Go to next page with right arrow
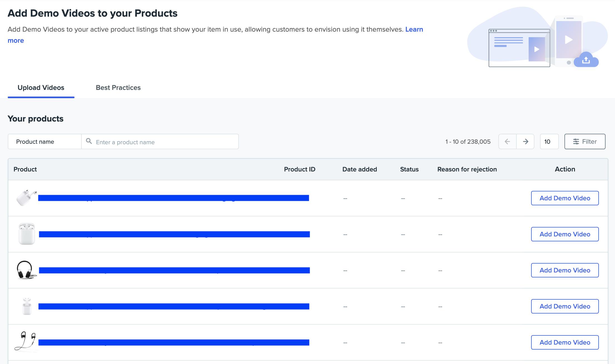The height and width of the screenshot is (364, 615). tap(525, 141)
